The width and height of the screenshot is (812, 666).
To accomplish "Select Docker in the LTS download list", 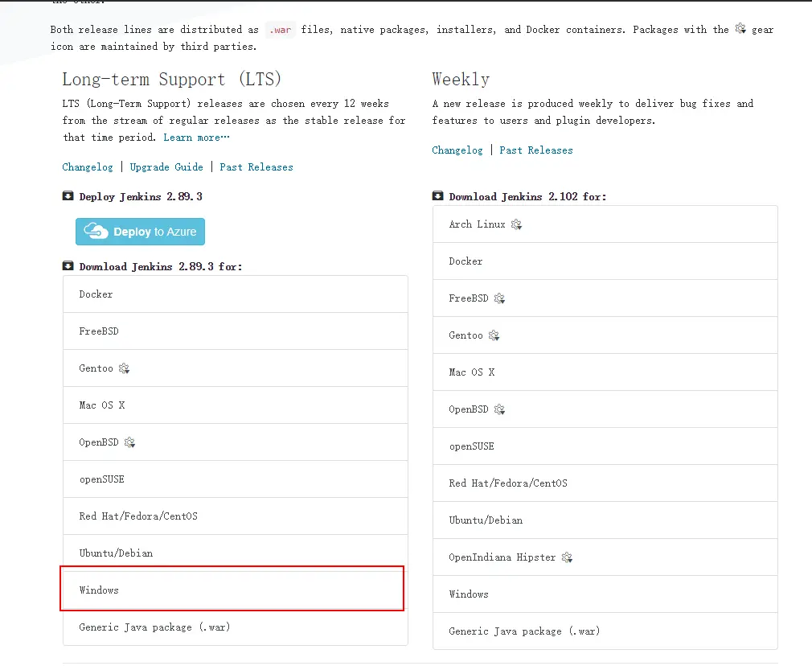I will point(235,294).
